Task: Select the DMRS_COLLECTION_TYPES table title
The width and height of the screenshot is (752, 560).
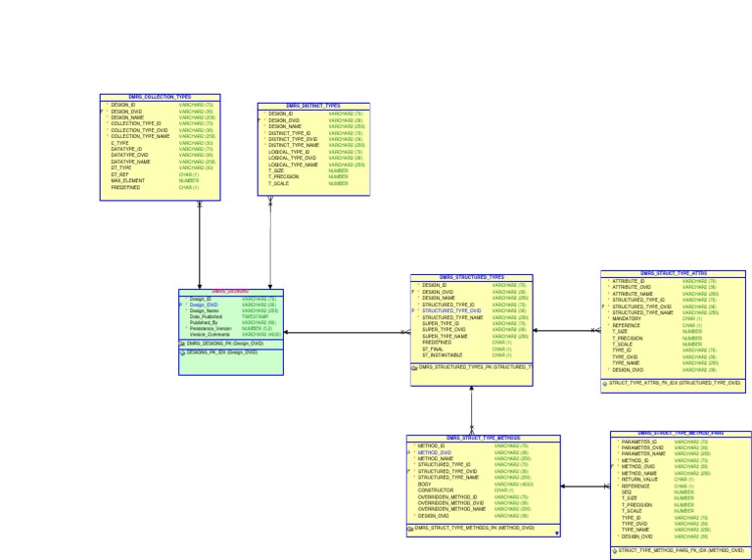Action: coord(160,97)
